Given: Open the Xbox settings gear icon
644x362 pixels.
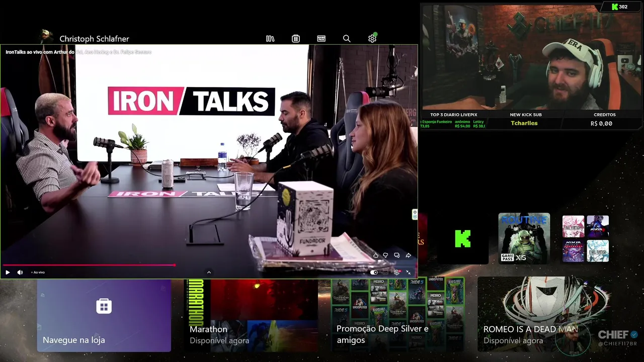Looking at the screenshot, I should pyautogui.click(x=372, y=39).
